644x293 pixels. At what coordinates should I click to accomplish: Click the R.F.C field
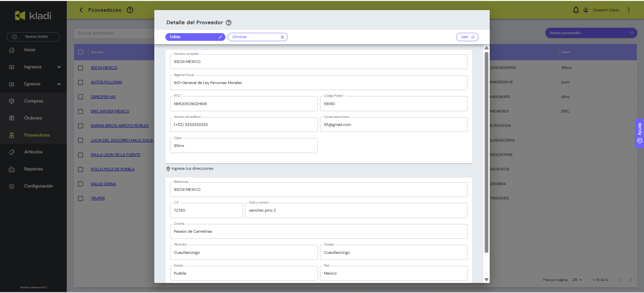coord(244,104)
